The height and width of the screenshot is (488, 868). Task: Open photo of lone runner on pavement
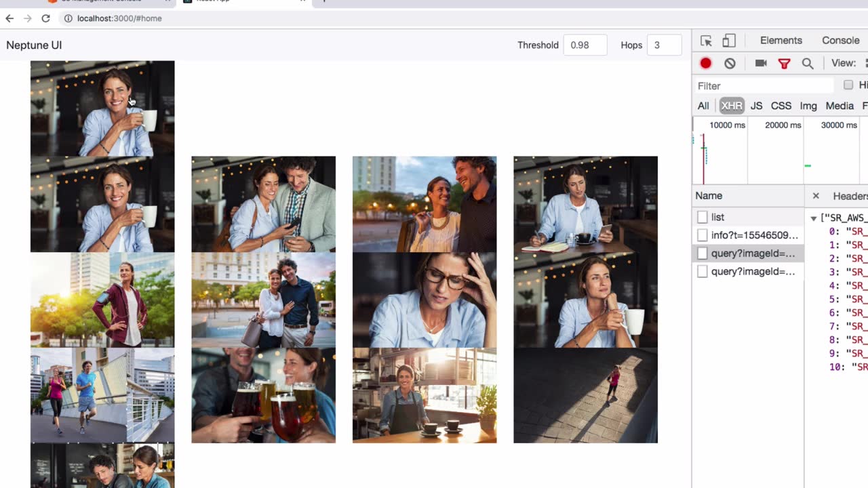pos(585,395)
